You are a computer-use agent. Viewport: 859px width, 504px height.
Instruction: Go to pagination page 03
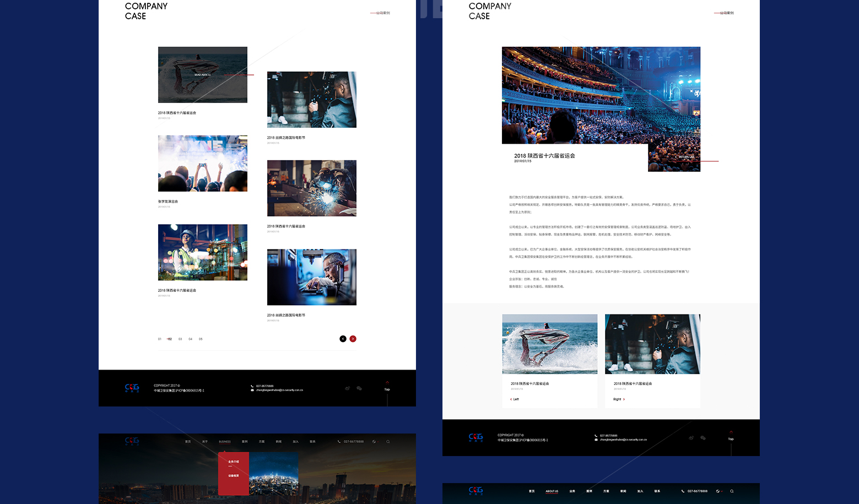coord(180,339)
